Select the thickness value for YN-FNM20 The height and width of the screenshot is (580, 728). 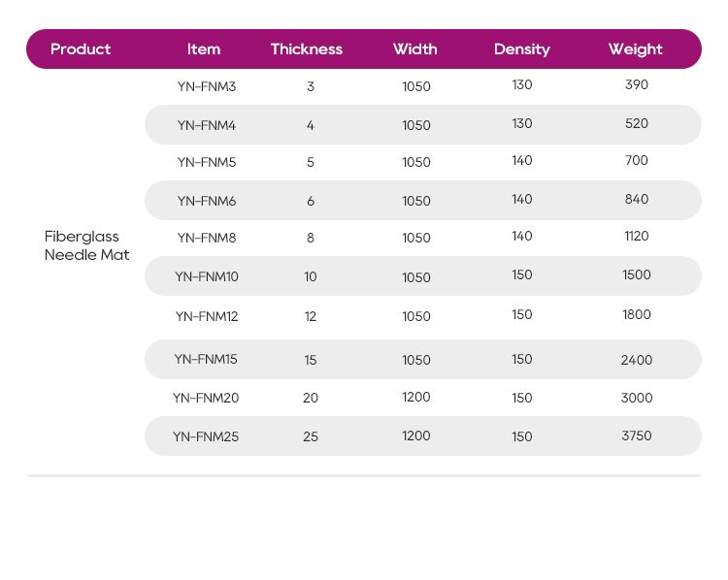pos(311,398)
